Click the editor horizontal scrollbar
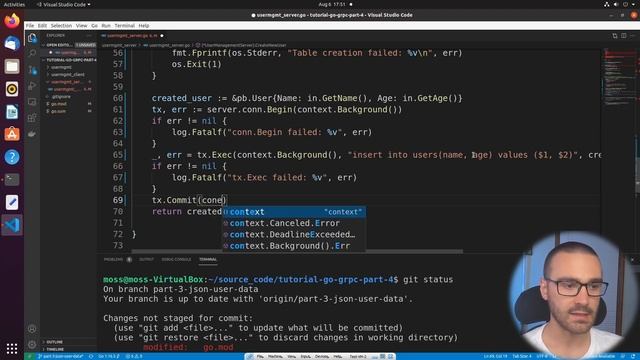Viewport: 640px width, 360px height. pyautogui.click(x=297, y=251)
